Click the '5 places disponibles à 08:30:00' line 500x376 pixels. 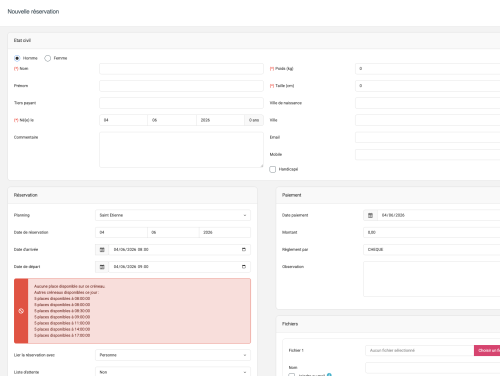62,311
